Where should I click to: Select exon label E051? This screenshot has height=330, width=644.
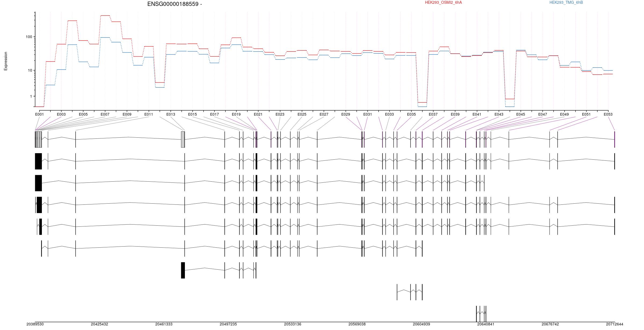coord(586,114)
